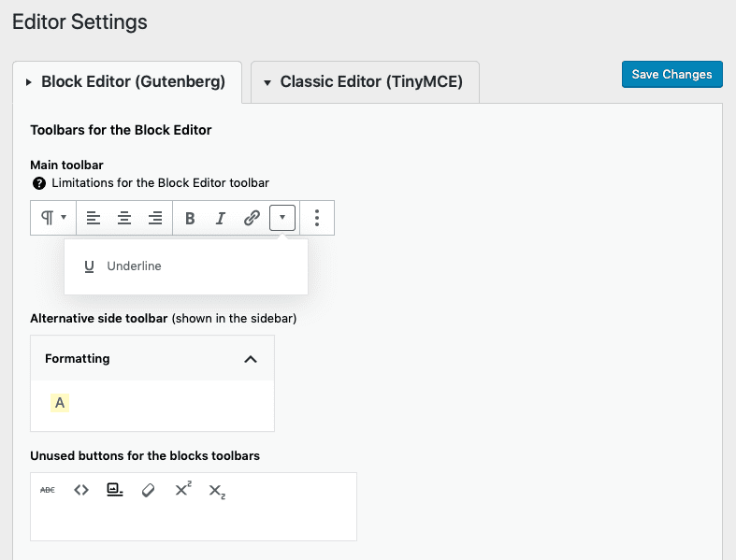Click the strikethrough button in unused buttons
The height and width of the screenshot is (560, 736).
pos(47,490)
